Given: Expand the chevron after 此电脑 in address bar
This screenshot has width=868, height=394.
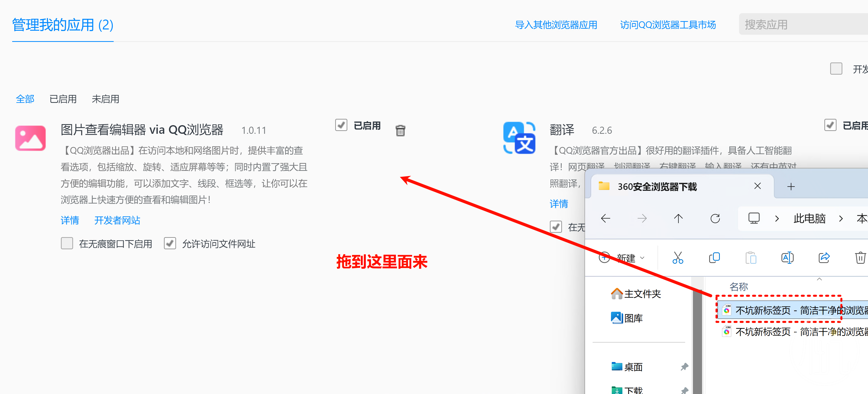Looking at the screenshot, I should tap(841, 219).
